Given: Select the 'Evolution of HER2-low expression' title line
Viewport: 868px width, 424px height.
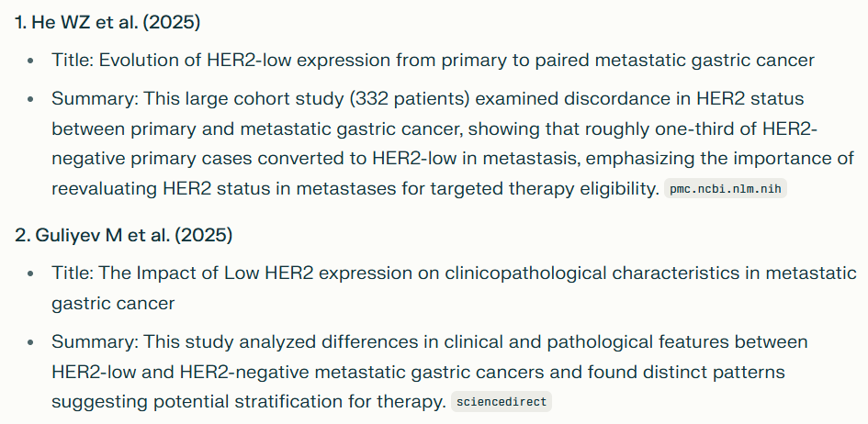Looking at the screenshot, I should 433,61.
